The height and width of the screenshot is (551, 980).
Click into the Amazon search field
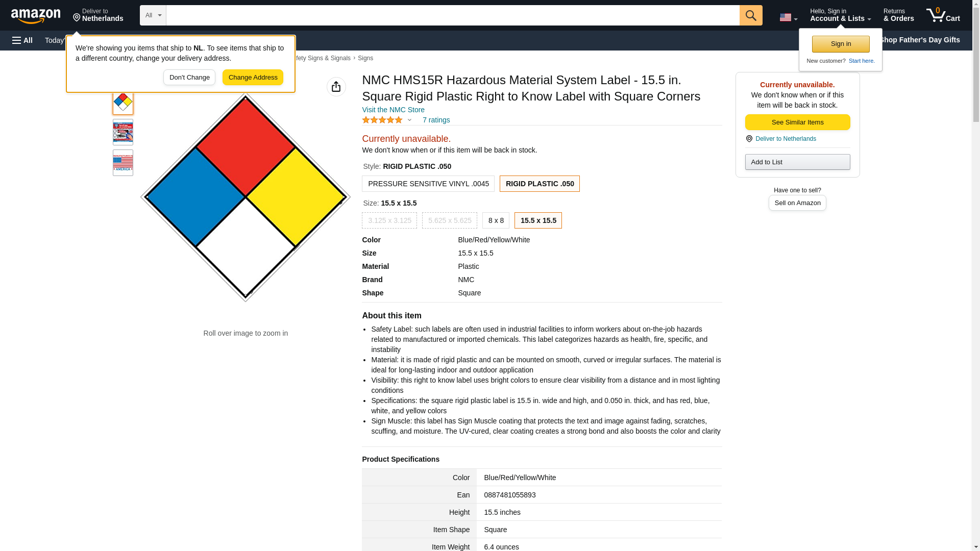(x=452, y=15)
